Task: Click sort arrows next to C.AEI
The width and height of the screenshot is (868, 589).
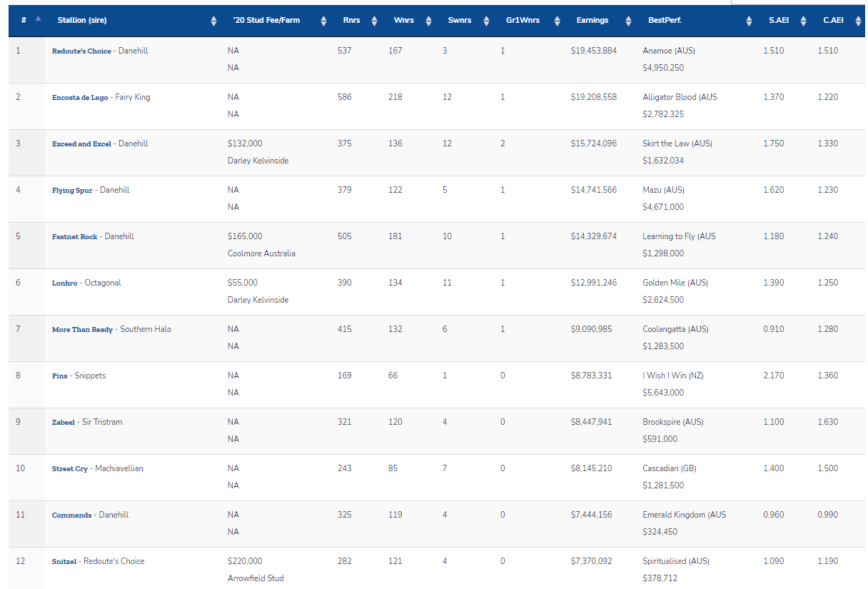Action: (x=857, y=21)
